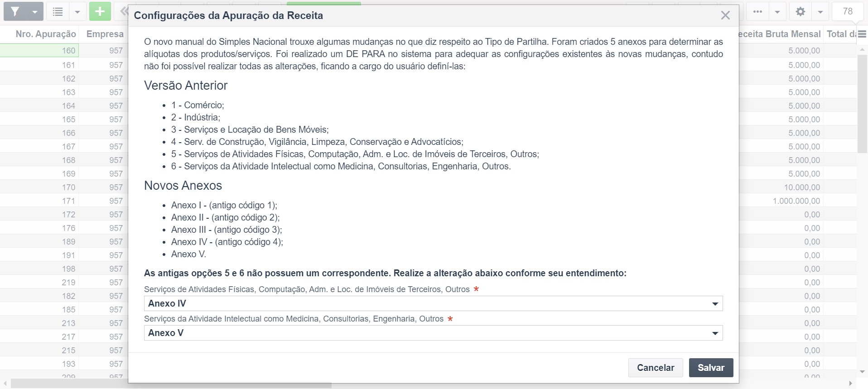Expand the filter dropdown arrow
Screen dimensions: 868x389
[x=35, y=12]
